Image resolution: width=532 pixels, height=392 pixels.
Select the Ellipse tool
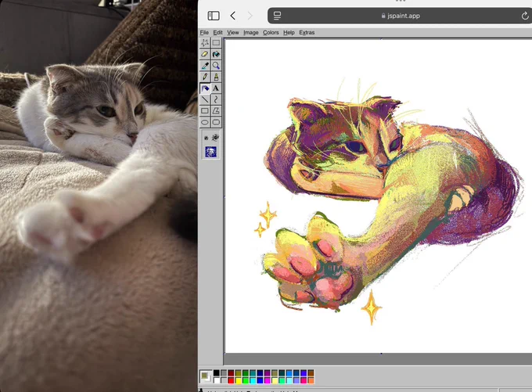(205, 123)
